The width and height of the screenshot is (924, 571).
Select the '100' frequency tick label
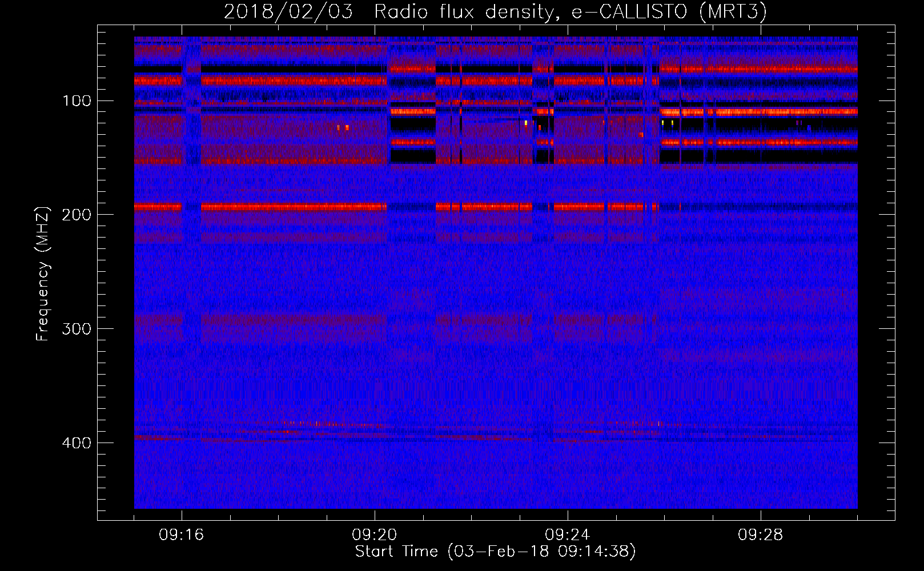[77, 101]
